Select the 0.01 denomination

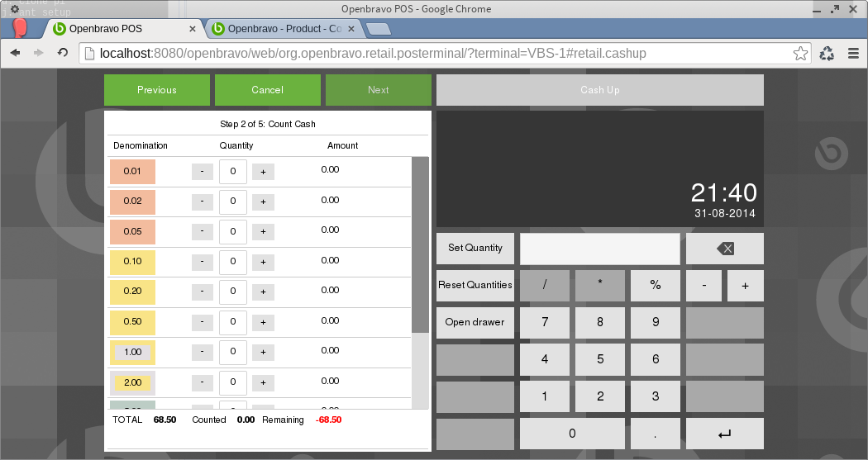132,172
